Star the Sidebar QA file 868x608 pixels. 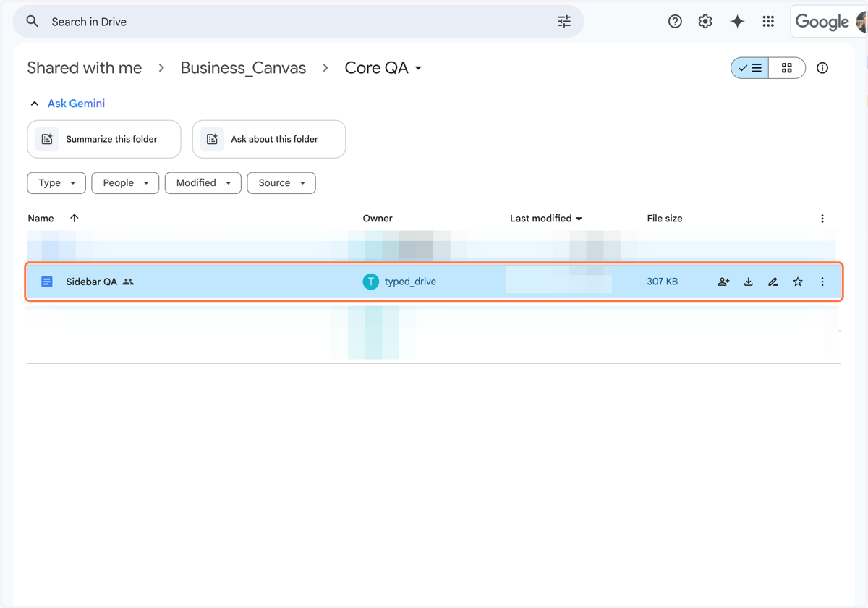[x=798, y=282]
